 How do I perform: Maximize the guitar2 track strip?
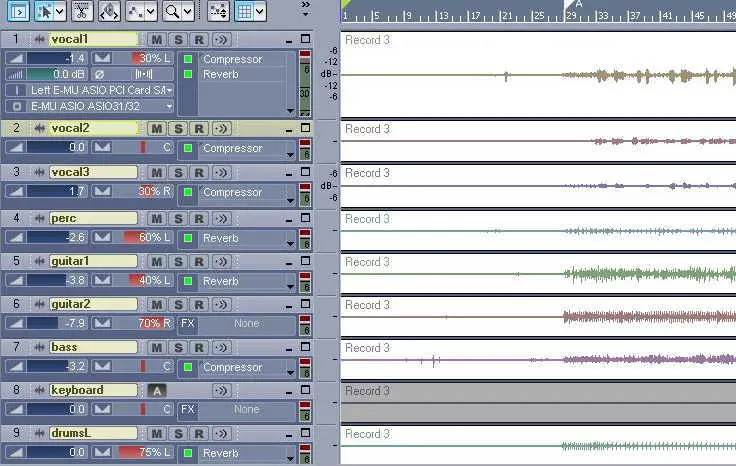(x=306, y=304)
